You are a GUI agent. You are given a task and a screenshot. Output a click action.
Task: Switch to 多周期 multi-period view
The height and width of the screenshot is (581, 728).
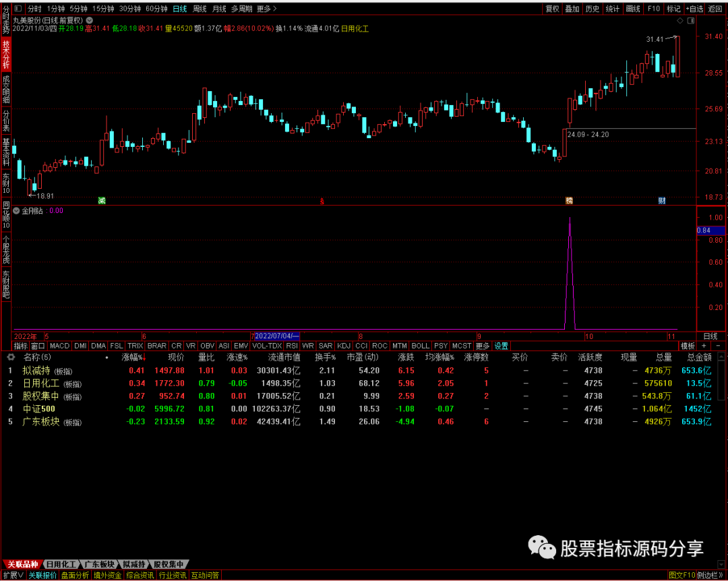242,9
